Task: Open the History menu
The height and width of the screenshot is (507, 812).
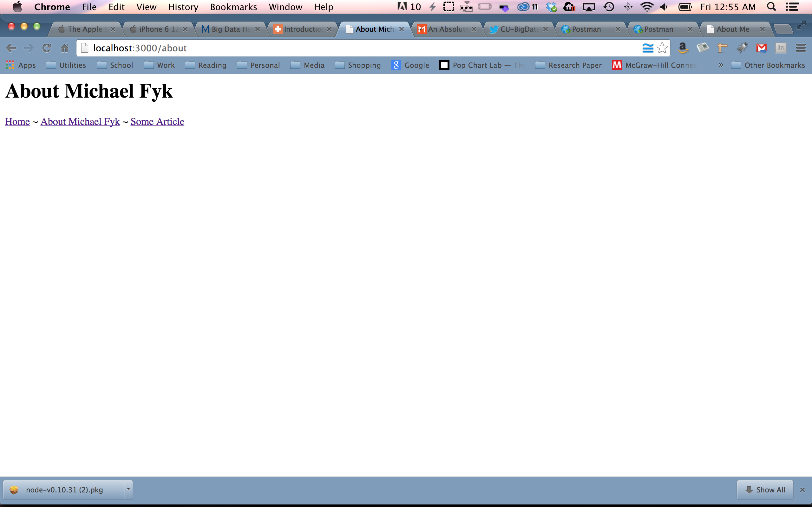Action: pyautogui.click(x=183, y=7)
